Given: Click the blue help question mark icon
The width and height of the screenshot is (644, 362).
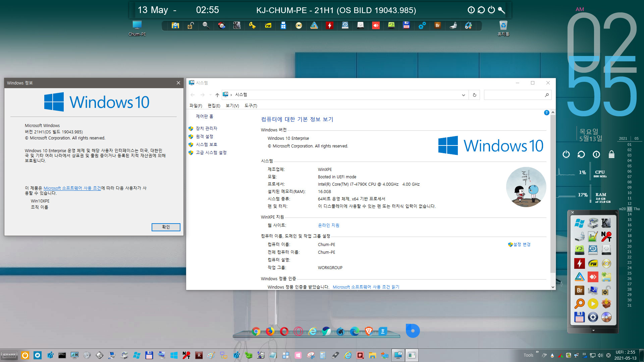Looking at the screenshot, I should 546,113.
